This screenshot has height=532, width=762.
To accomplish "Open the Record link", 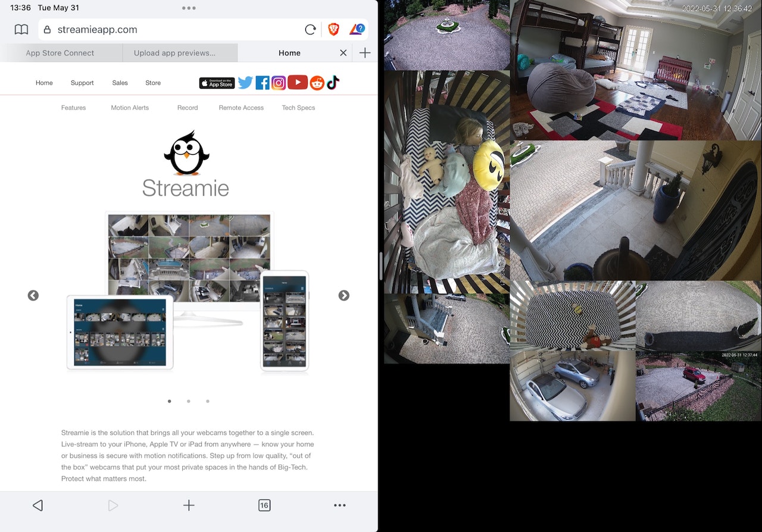I will point(188,108).
